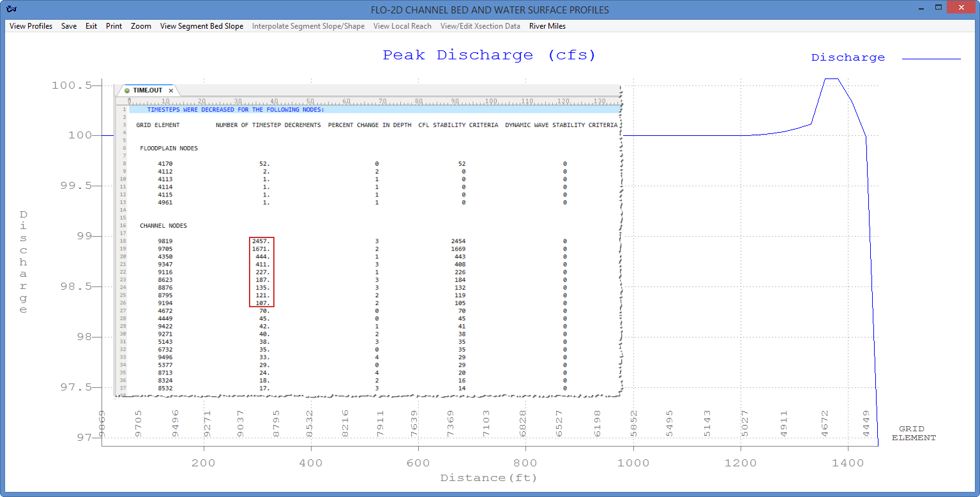Click the green status dot on TIME.OUT tab
The image size is (980, 497).
click(x=126, y=90)
